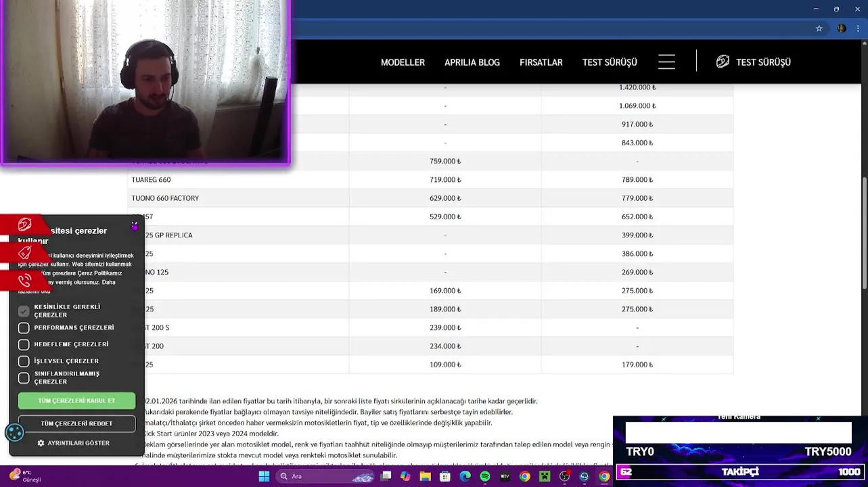868x487 pixels.
Task: Launch Copilot from the taskbar
Action: point(405,476)
